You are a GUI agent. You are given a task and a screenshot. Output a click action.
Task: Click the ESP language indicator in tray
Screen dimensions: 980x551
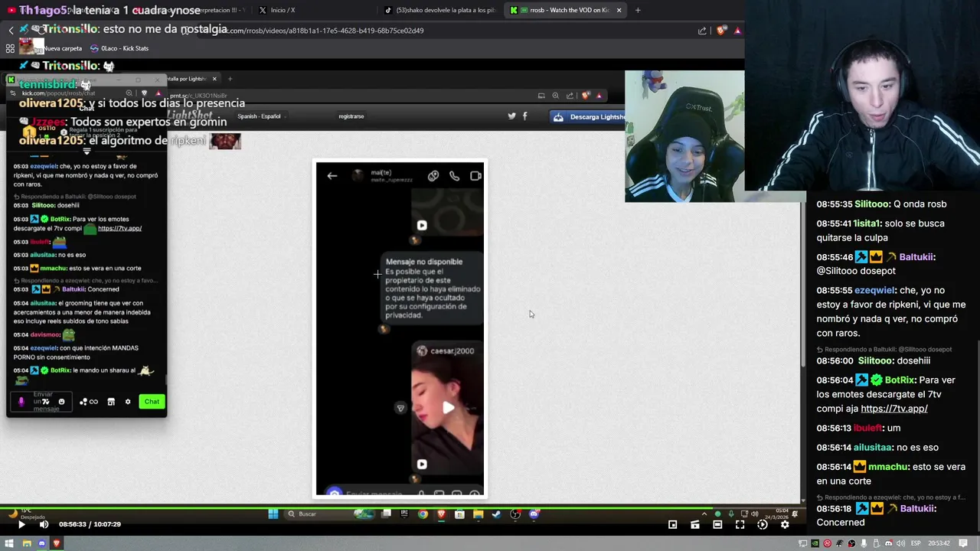click(x=914, y=543)
